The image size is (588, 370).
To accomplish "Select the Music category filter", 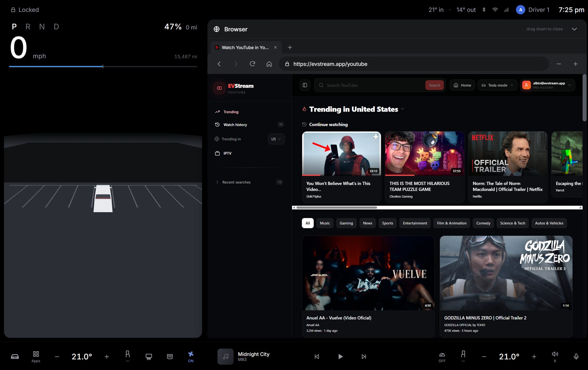I will (x=325, y=223).
